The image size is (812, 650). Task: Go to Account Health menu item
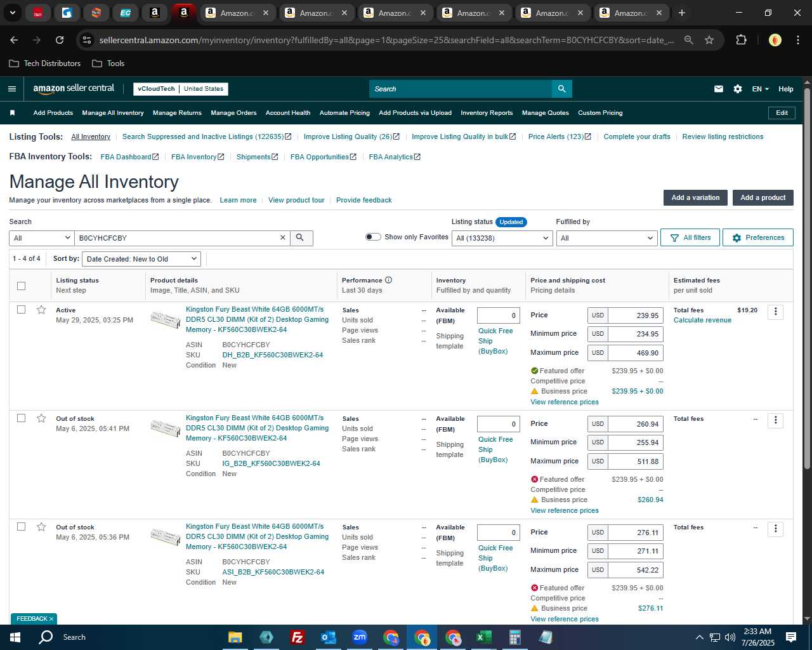pyautogui.click(x=288, y=113)
